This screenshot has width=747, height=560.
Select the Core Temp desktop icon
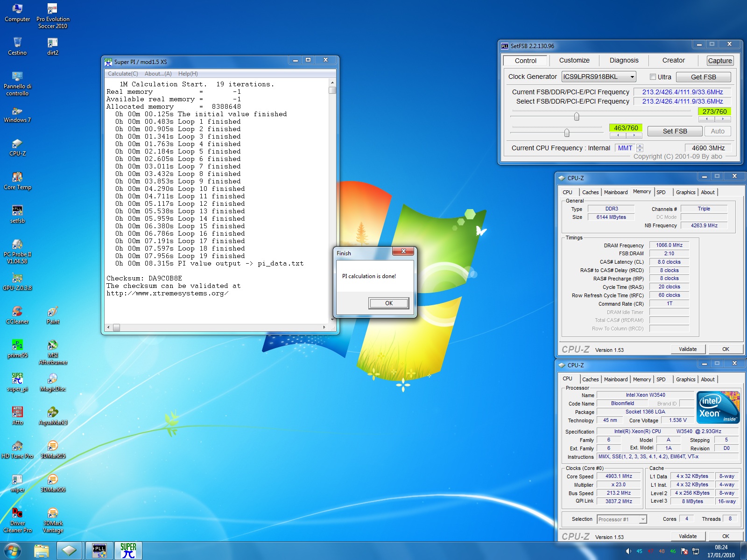(x=17, y=181)
